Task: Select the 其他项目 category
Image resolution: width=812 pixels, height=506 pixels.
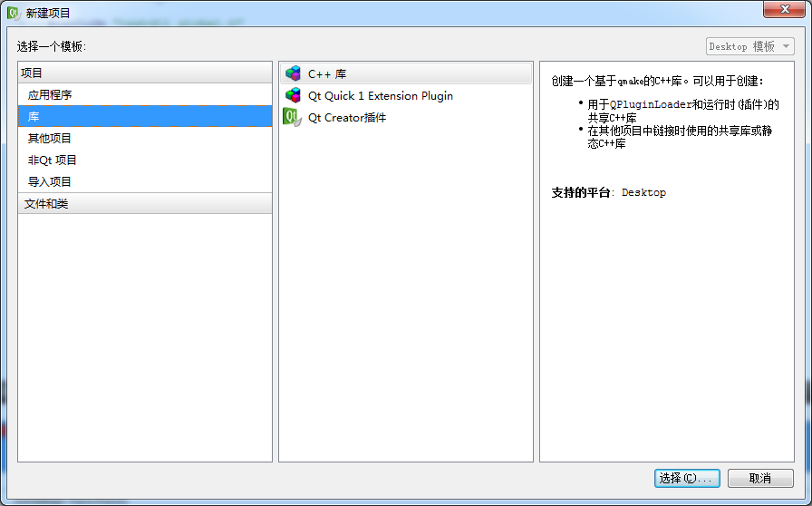Action: (x=145, y=139)
